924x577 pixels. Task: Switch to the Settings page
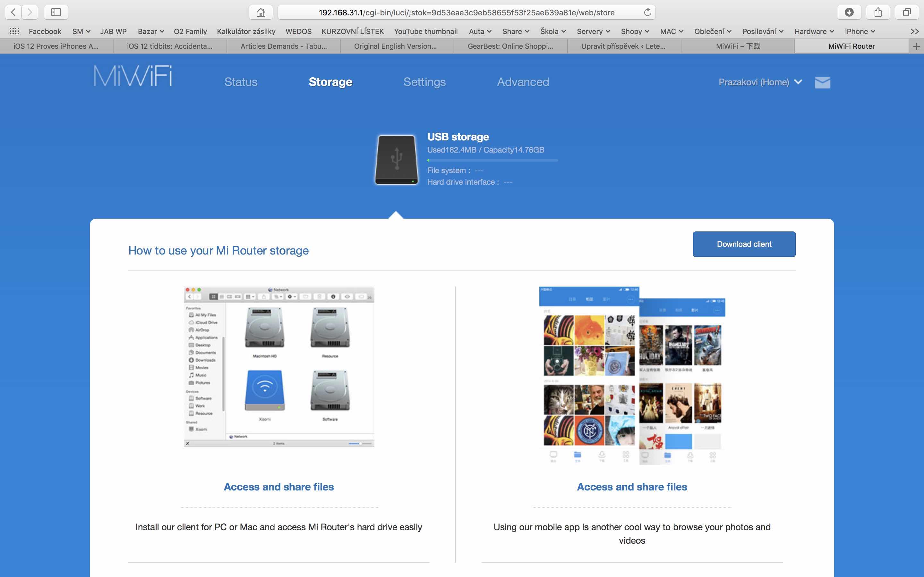coord(424,82)
